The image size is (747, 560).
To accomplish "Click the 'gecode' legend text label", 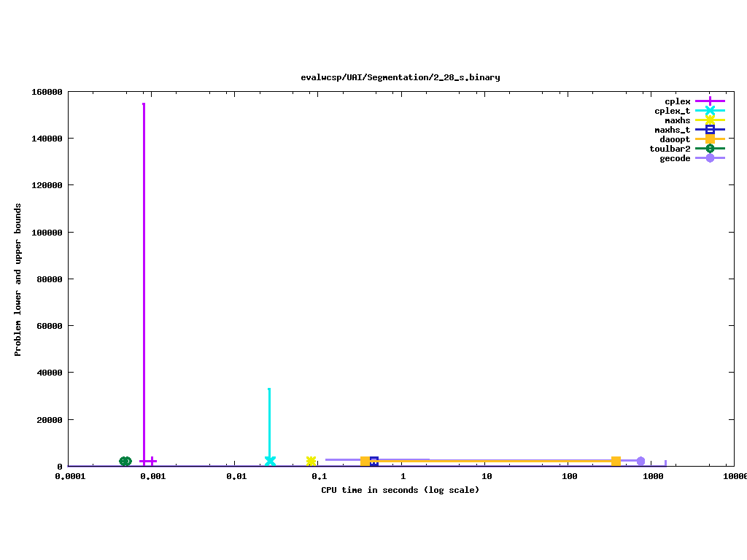I will [675, 158].
